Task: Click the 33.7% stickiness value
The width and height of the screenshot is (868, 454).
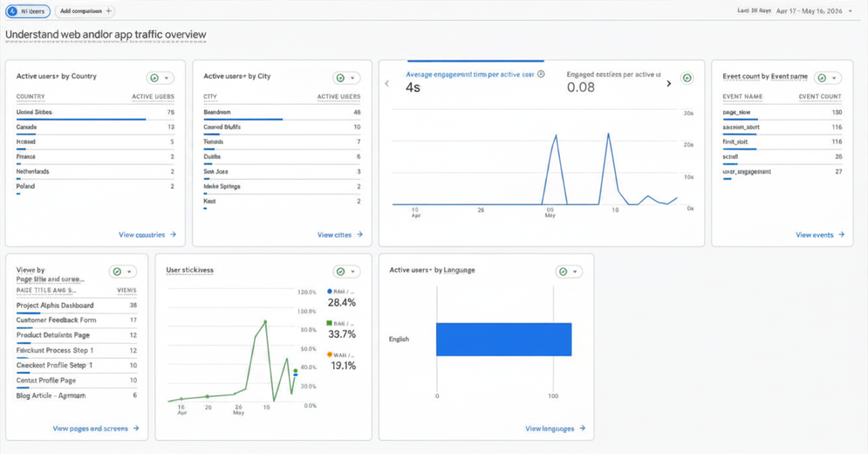Action: point(342,334)
